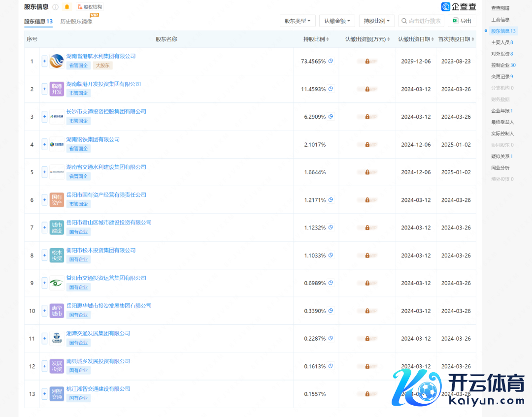532x417 pixels.
Task: Click the bell notification icon
Action: coord(67,7)
